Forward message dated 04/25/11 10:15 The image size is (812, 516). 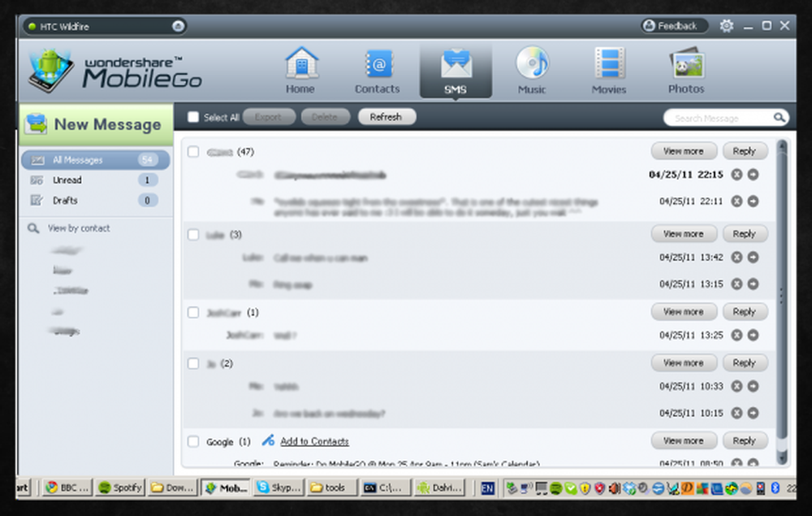pyautogui.click(x=754, y=413)
